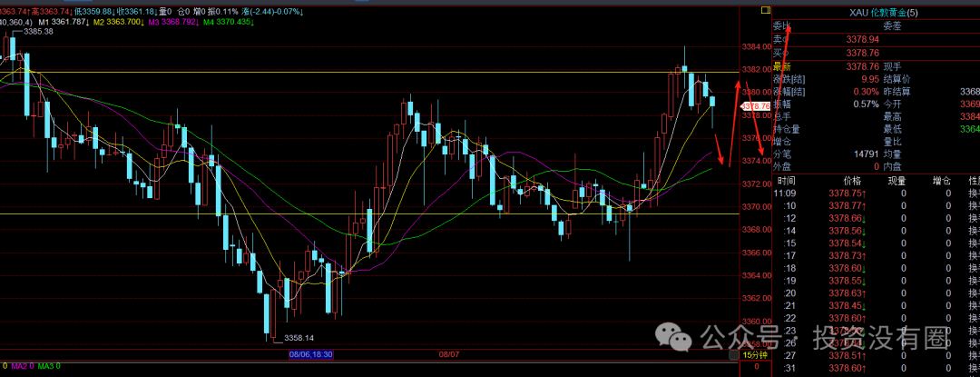This screenshot has height=377, width=980.
Task: Click the :12 tick row price 3378.66
Action: [x=847, y=218]
